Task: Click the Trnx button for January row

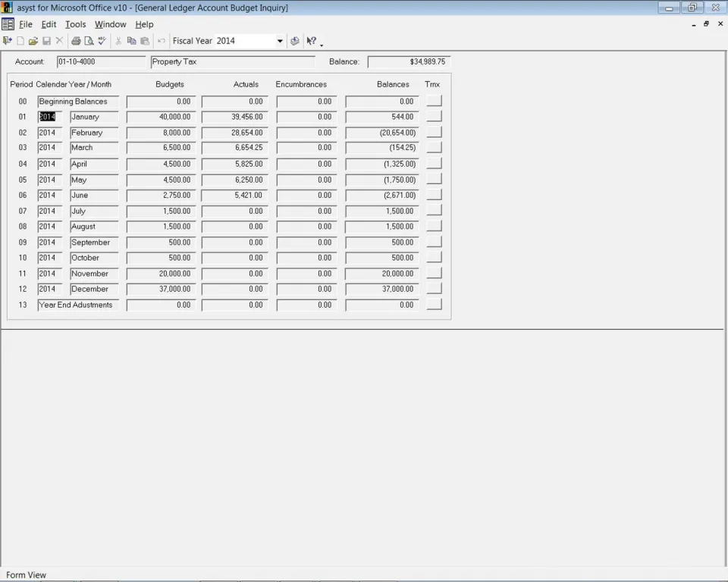Action: (434, 117)
